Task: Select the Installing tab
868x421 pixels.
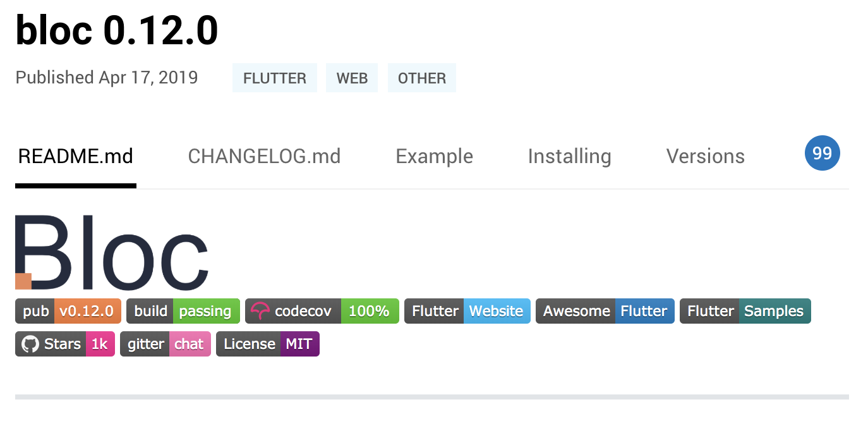Action: coord(569,156)
